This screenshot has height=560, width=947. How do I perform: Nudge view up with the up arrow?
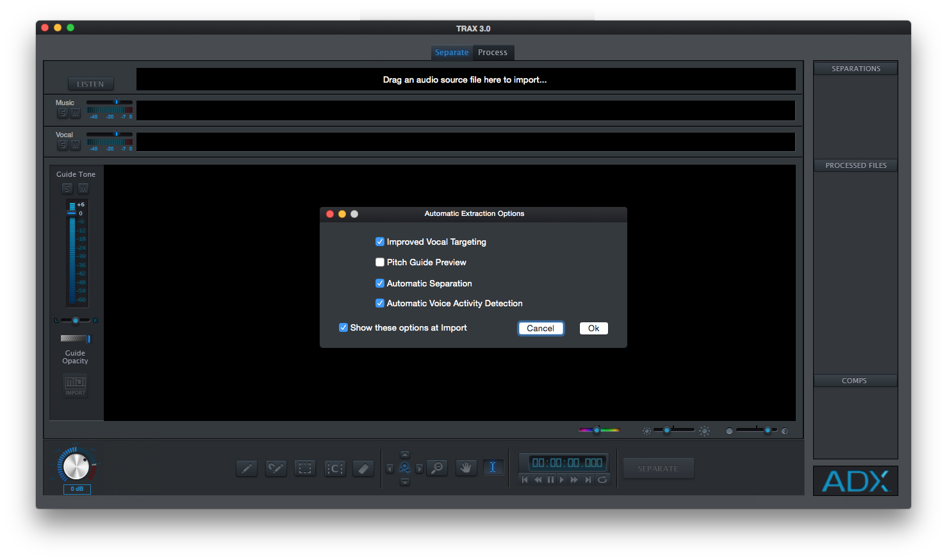tap(405, 454)
